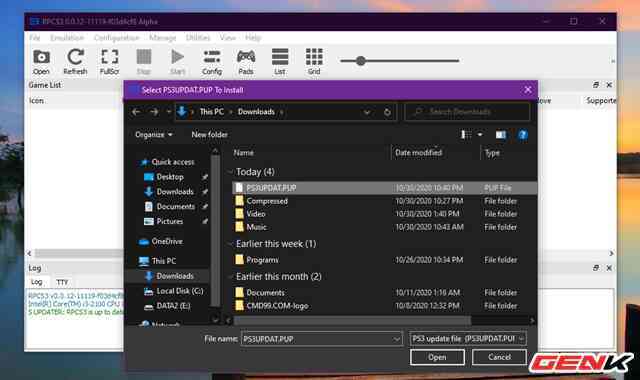Open the Utilities menu
The image size is (640, 380).
[x=198, y=38]
